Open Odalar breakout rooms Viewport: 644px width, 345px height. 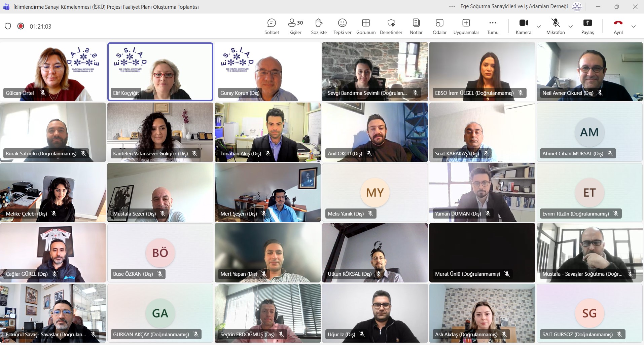point(439,26)
